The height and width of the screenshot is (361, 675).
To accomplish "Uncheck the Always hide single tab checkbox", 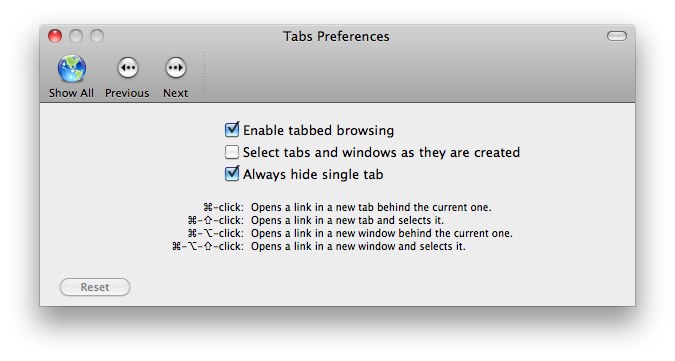I will tap(232, 174).
